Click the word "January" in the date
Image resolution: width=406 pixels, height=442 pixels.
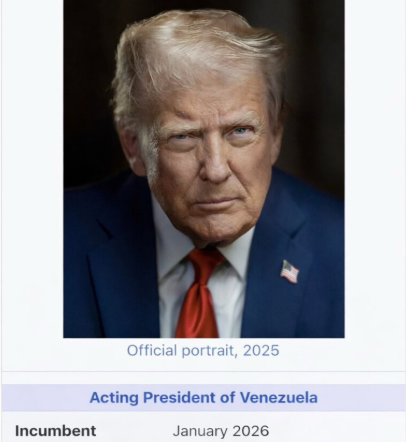200,431
